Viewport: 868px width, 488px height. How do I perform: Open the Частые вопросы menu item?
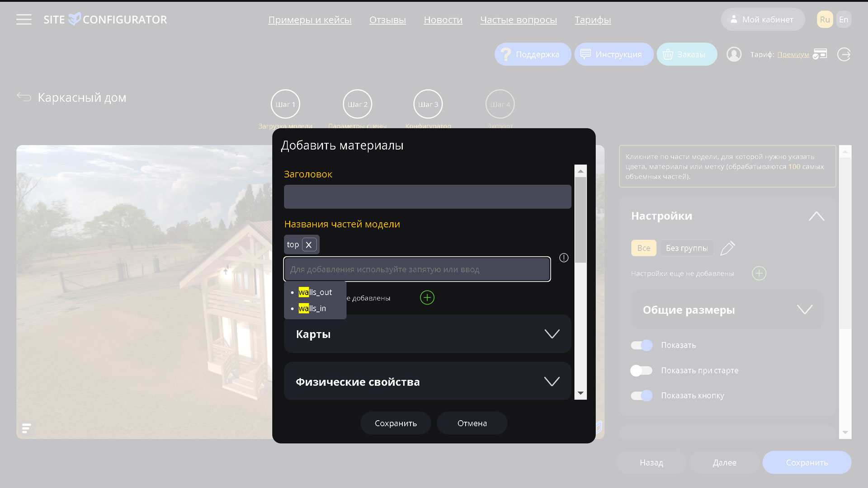[x=519, y=20]
